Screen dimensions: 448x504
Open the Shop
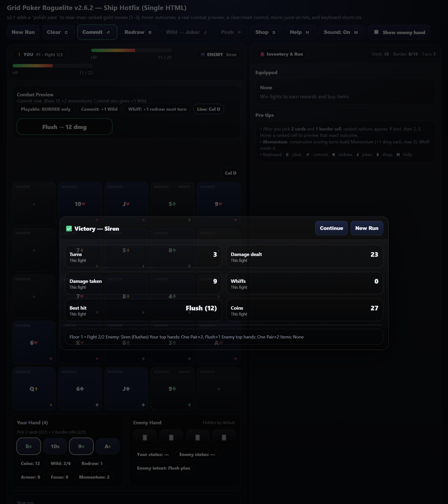tap(266, 32)
